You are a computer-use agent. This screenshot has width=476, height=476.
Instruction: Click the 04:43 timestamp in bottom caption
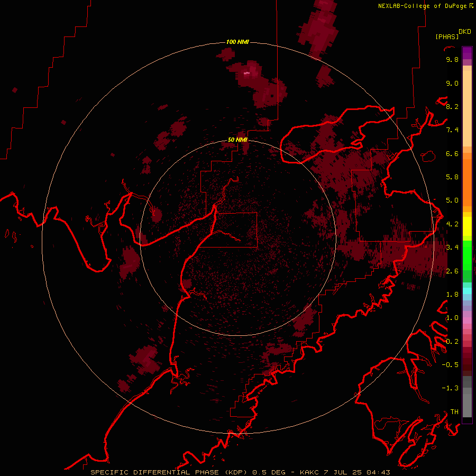[378, 472]
